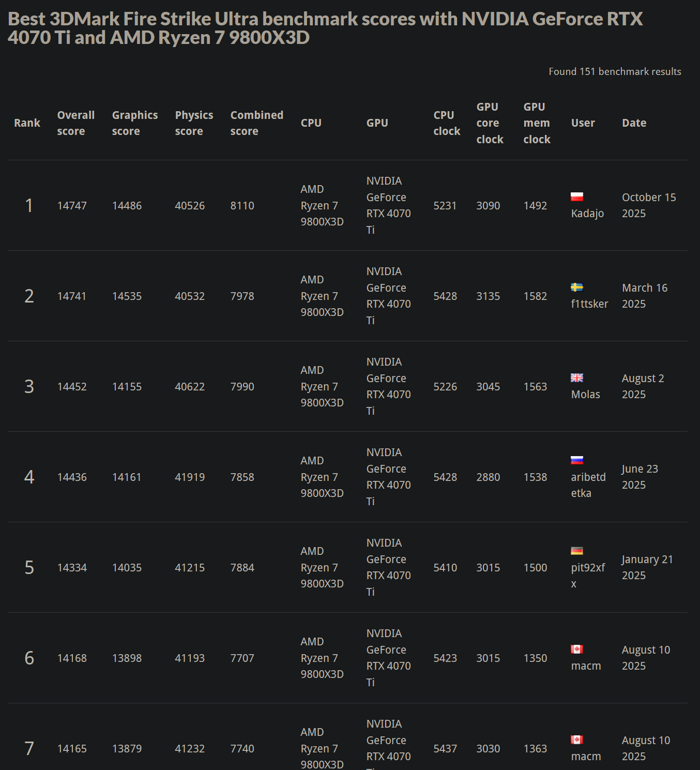
Task: Open rank 4 overall score 14436
Action: [72, 477]
